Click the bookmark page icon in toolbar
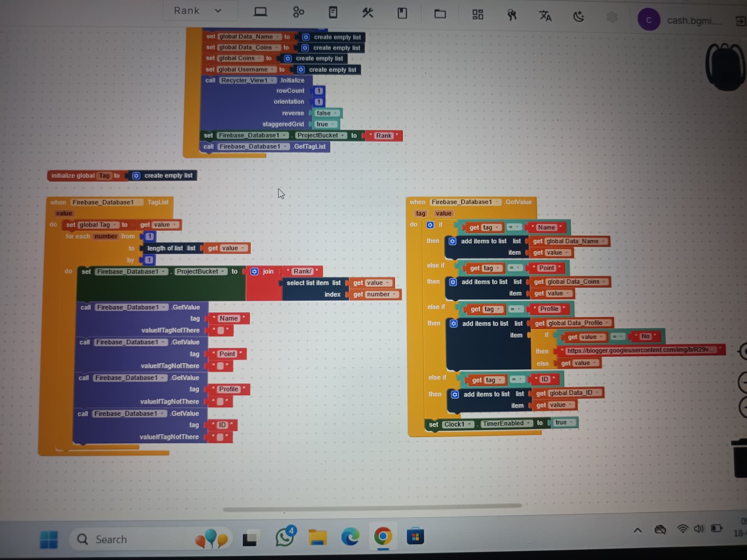This screenshot has width=747, height=560. (402, 14)
